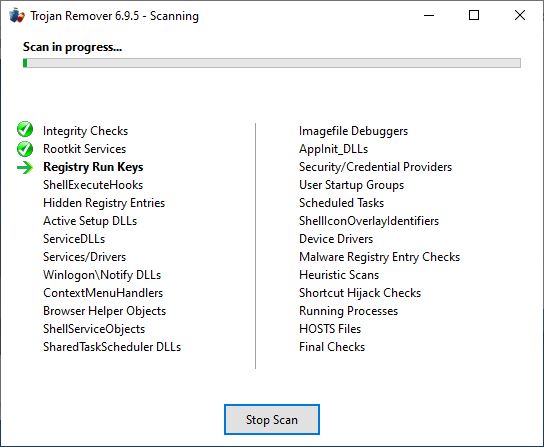Screen dimensions: 544x447
Task: Click the green arrow next to Registry Run Keys
Action: (x=25, y=168)
